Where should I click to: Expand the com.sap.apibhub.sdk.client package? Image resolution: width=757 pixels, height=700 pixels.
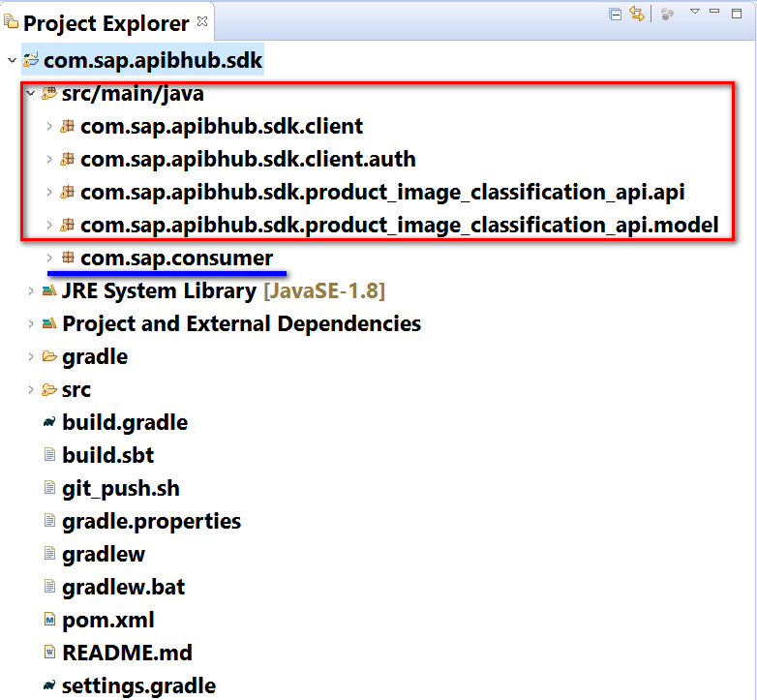[x=48, y=126]
